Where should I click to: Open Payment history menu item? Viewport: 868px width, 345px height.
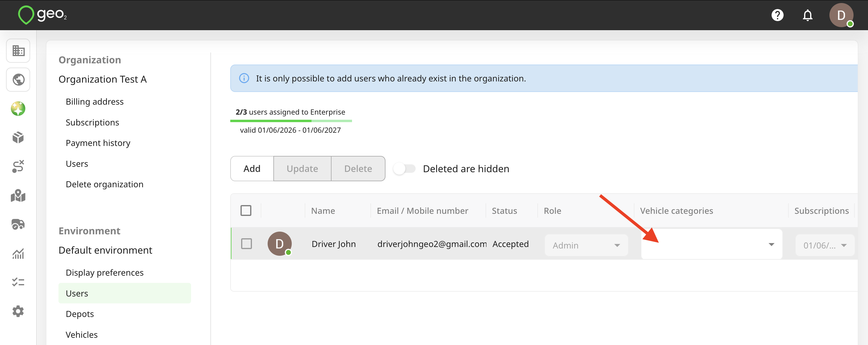(x=98, y=143)
